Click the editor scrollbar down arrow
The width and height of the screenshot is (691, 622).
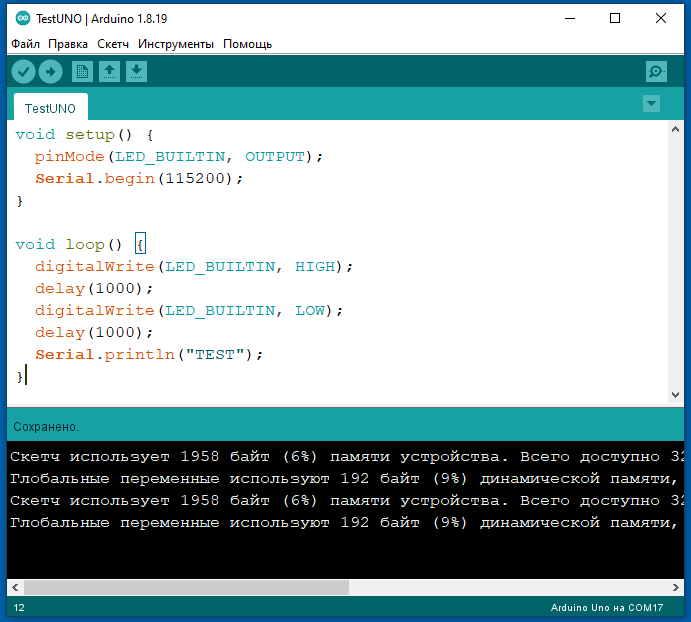(x=675, y=395)
